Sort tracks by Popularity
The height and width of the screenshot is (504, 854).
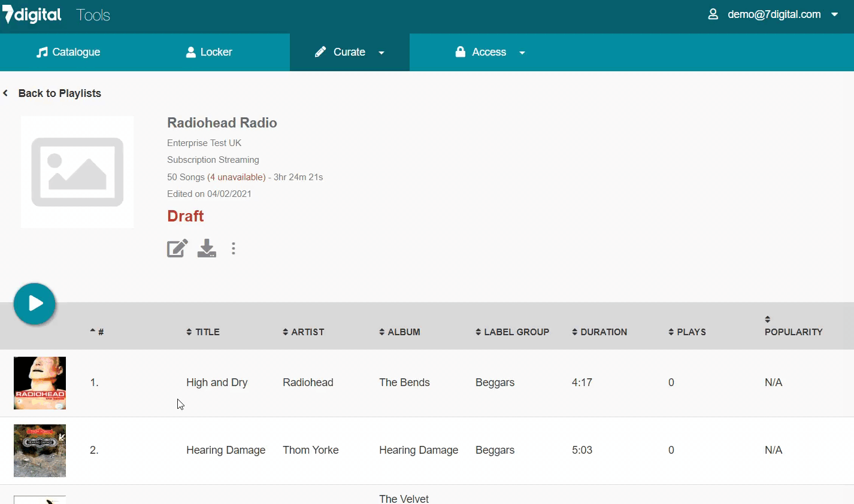794,326
